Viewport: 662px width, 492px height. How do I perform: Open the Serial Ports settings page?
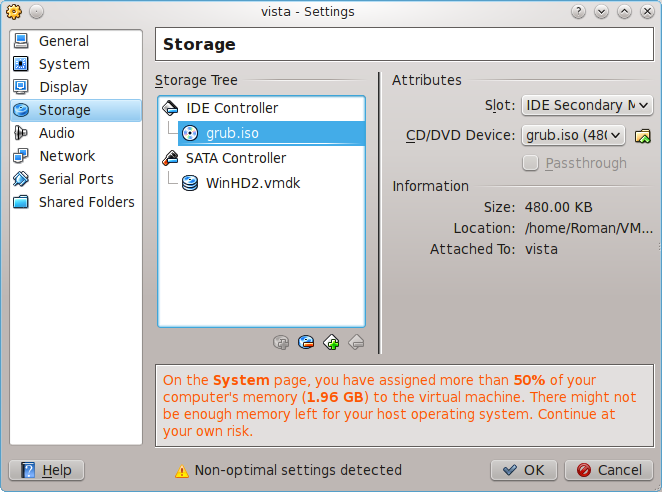point(76,179)
